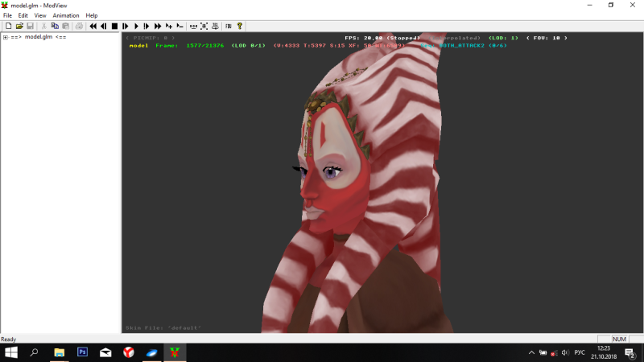Click the PICMIP: 0 indicator in viewport
Screen dimensions: 644x362
tap(151, 38)
